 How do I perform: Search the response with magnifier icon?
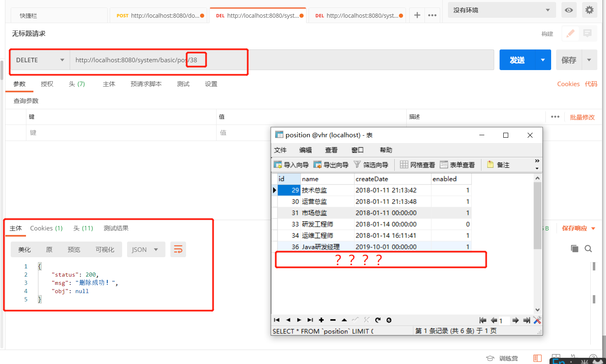[x=588, y=249]
